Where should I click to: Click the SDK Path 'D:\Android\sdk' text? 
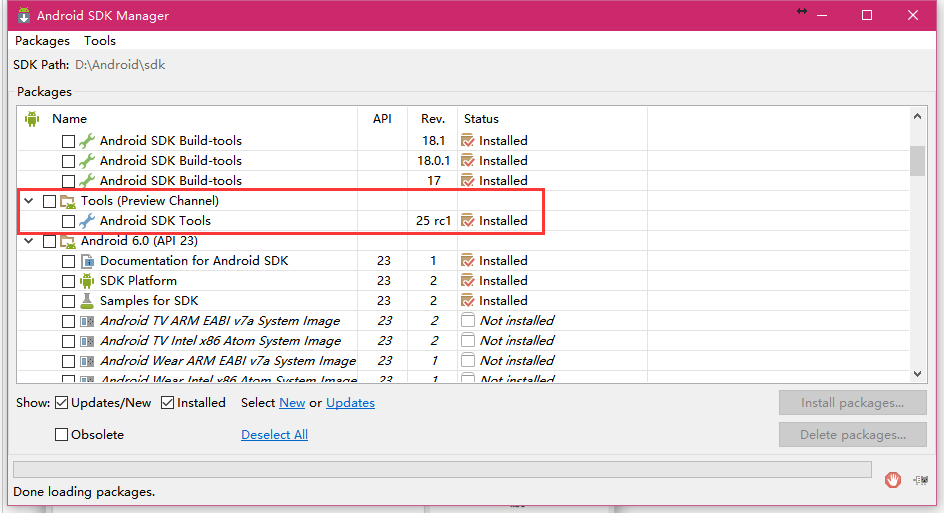point(120,65)
